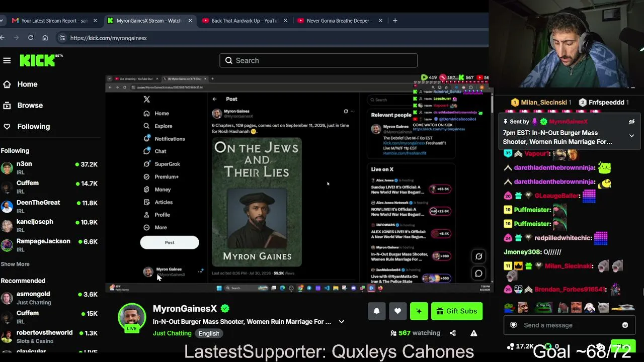Click the shield icon in the message box
This screenshot has height=362, width=644.
(x=513, y=325)
